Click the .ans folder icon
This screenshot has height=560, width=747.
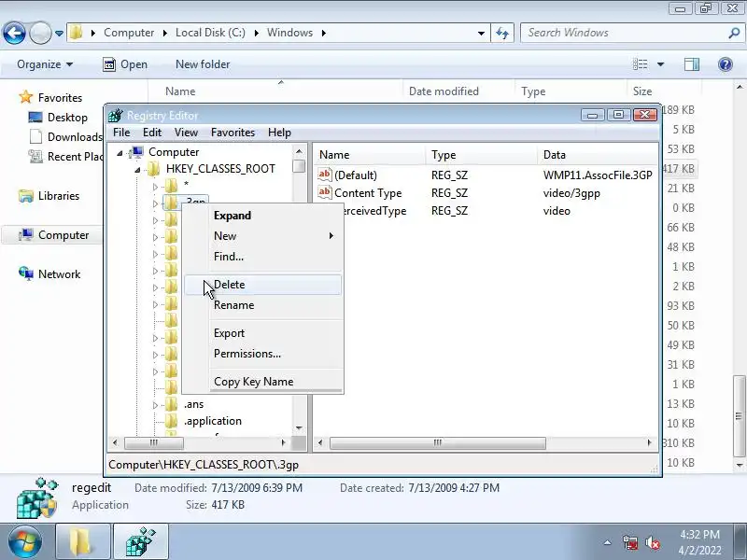coord(171,404)
